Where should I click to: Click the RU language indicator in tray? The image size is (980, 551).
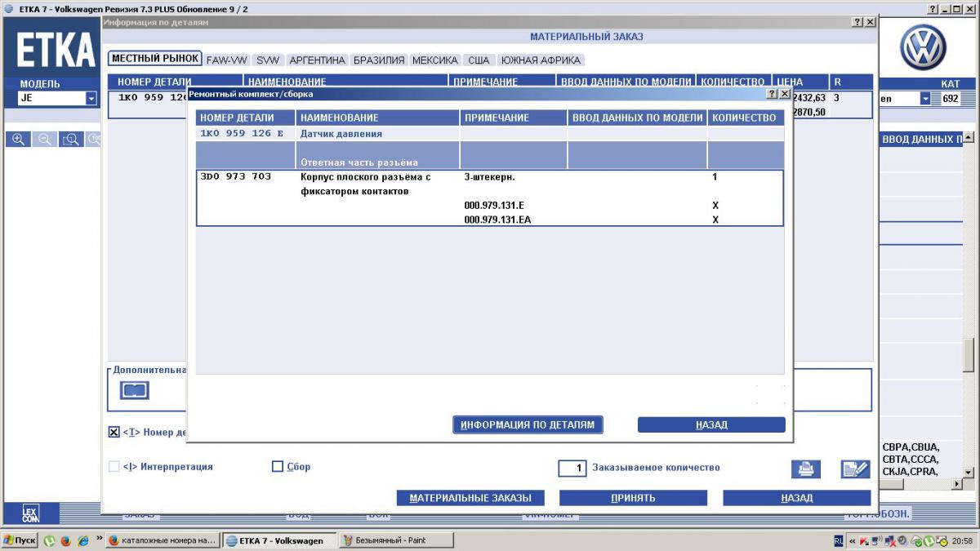(839, 540)
